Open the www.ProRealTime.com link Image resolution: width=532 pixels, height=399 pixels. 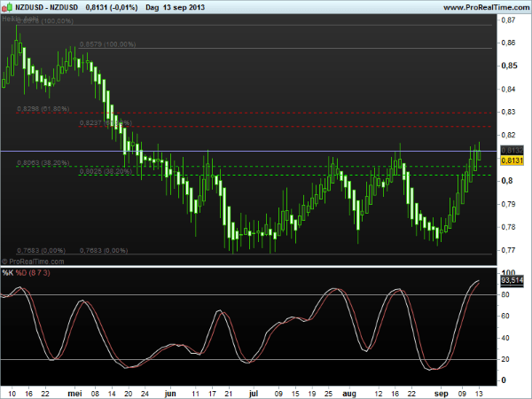[x=486, y=7]
